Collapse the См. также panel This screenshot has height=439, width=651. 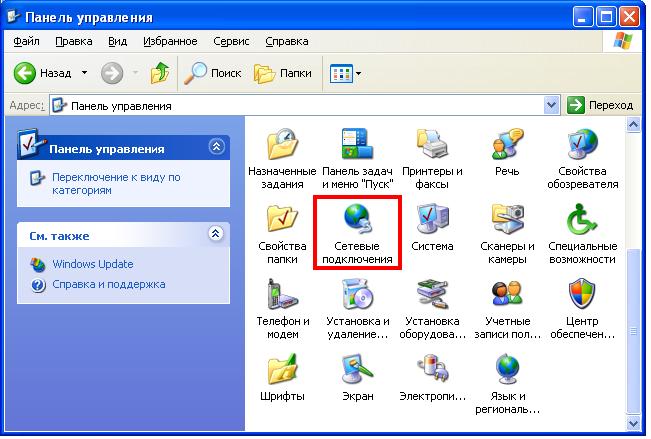tap(215, 233)
